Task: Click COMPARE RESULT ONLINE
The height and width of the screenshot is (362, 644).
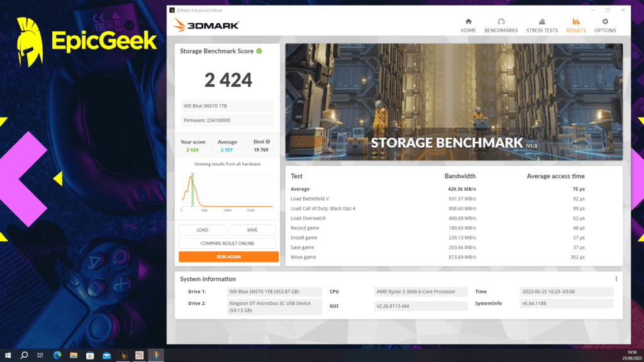Action: point(228,243)
